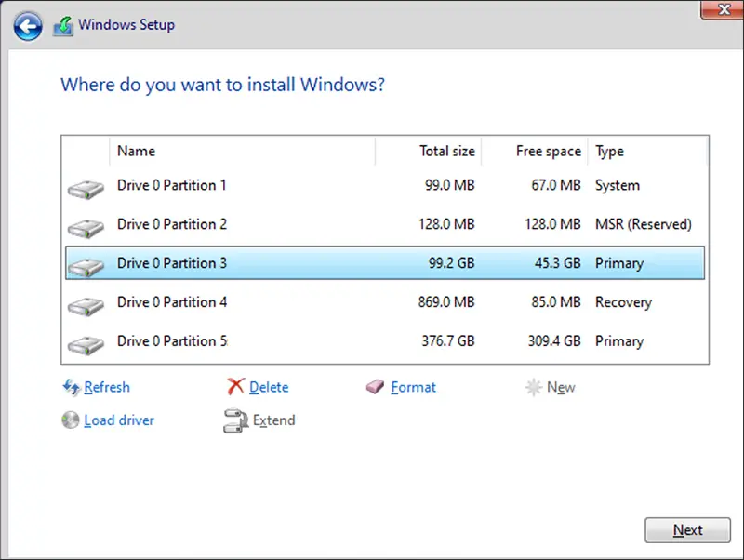
Task: Click the Primary type of Partition 3
Action: pyautogui.click(x=619, y=263)
